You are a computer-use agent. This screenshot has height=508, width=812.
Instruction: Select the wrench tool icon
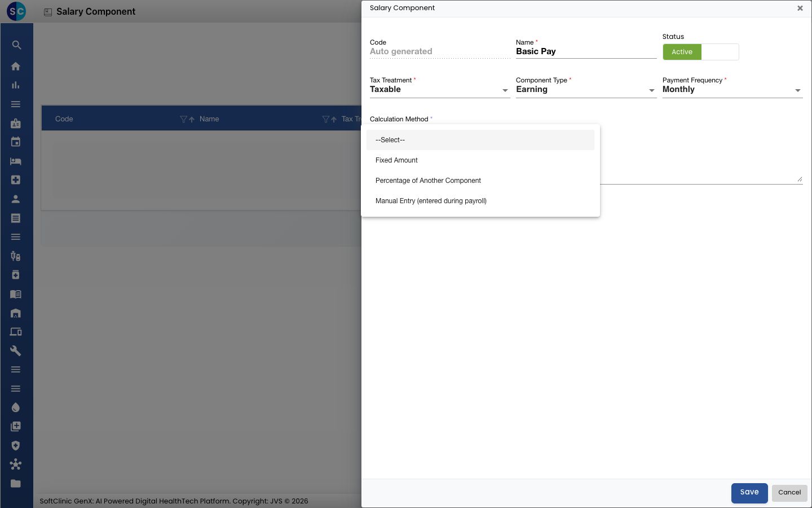16,351
